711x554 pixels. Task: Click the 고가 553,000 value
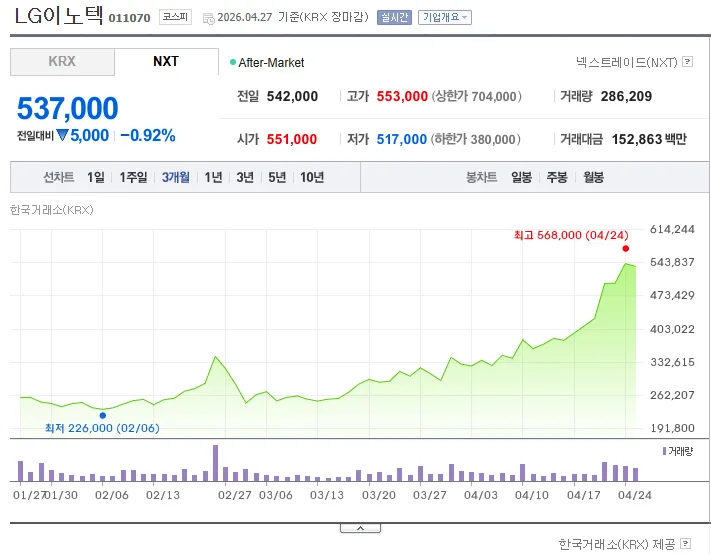[x=402, y=97]
